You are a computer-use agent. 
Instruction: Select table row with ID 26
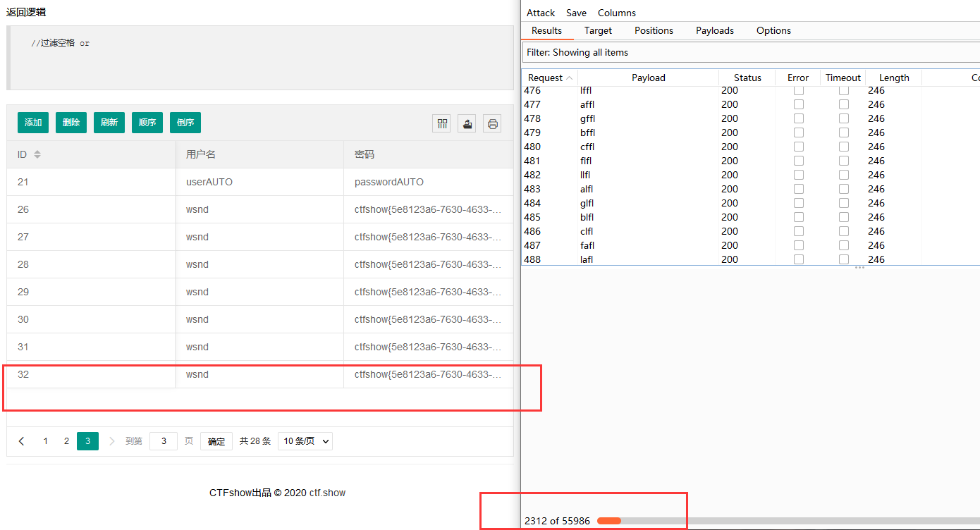click(x=260, y=209)
